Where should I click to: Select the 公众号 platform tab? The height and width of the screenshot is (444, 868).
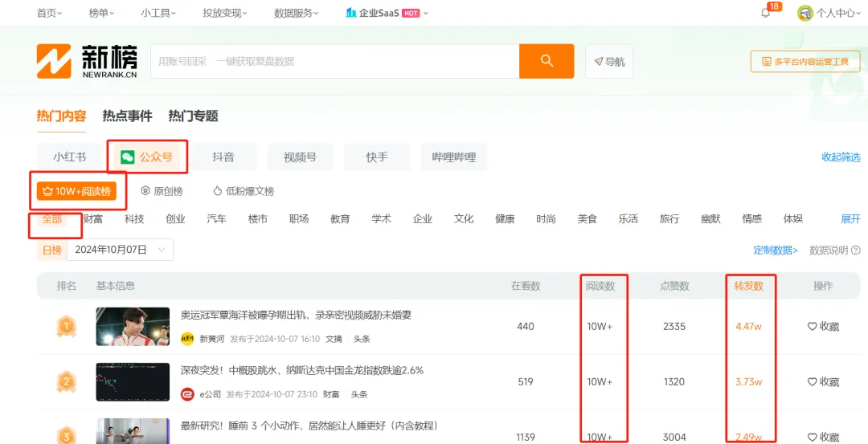[x=147, y=157]
